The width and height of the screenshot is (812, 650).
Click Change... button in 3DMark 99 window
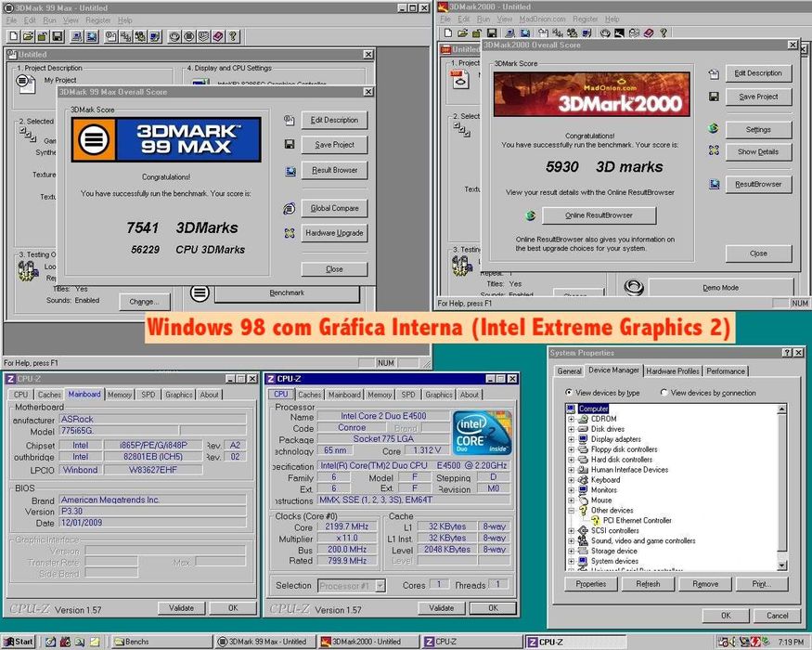point(145,302)
